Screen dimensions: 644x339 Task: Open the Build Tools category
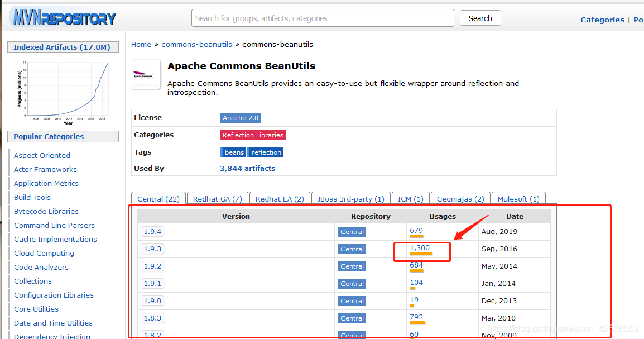point(32,197)
